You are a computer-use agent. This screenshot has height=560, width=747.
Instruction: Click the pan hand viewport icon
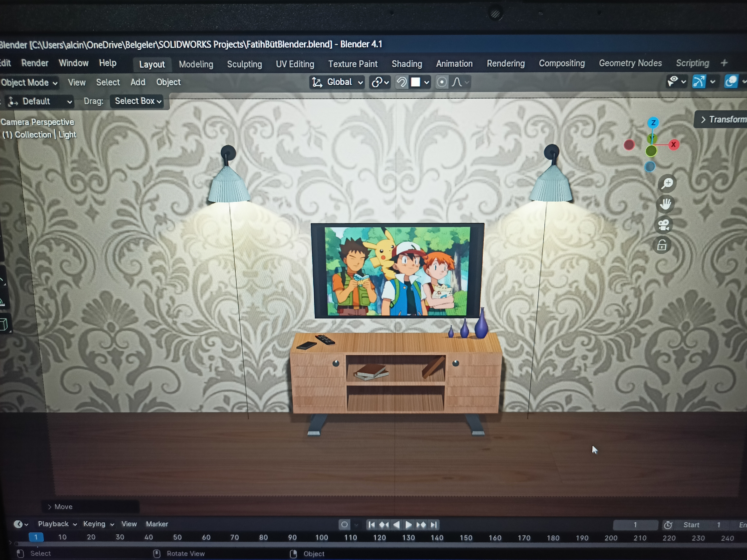pos(665,204)
